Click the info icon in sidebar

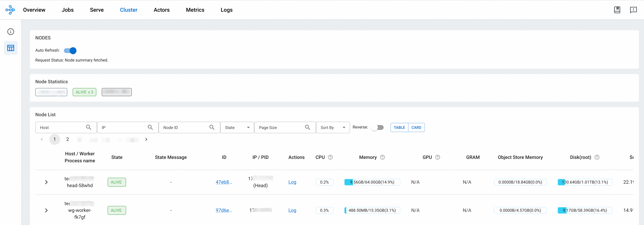pyautogui.click(x=11, y=32)
